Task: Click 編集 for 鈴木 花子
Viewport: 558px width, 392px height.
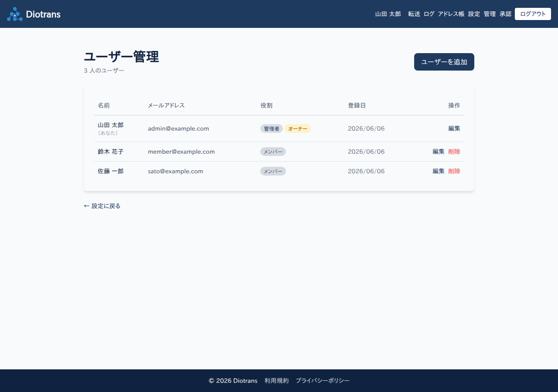Action: 439,152
